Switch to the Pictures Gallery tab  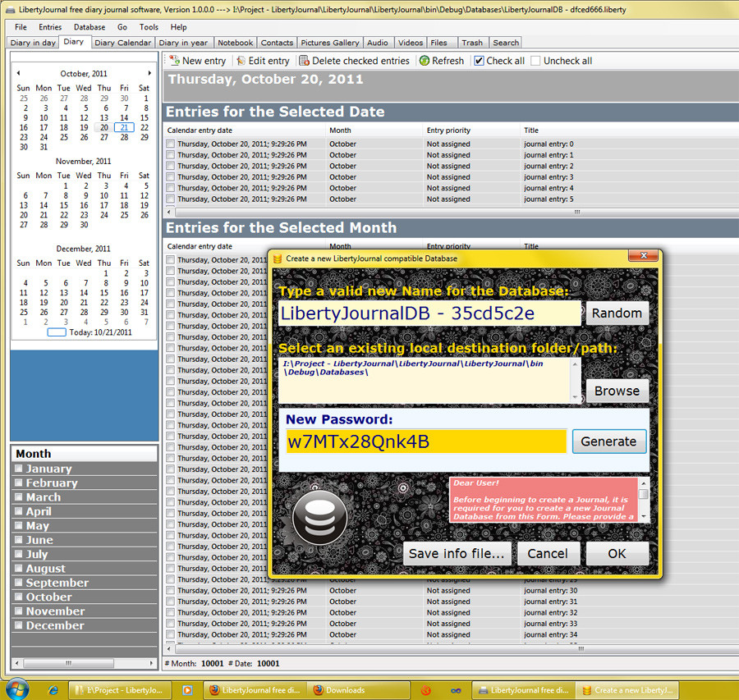click(x=330, y=43)
